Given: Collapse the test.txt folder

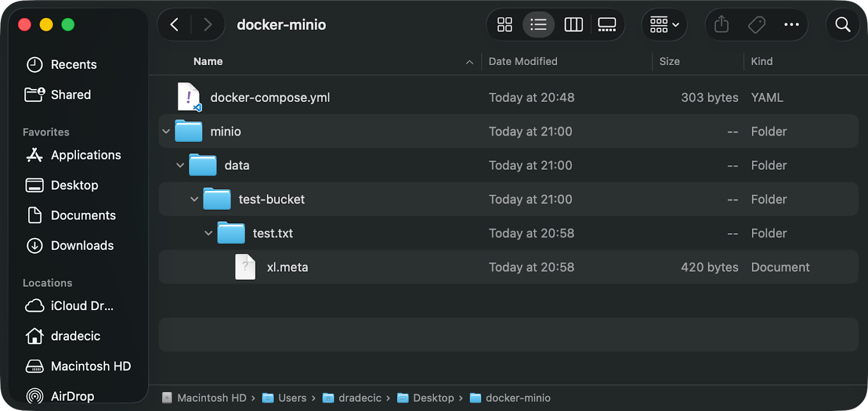Looking at the screenshot, I should 208,233.
